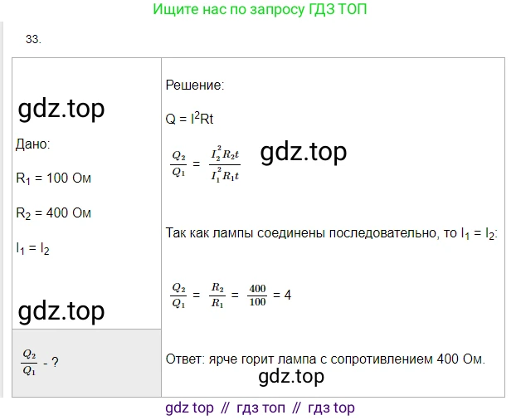The width and height of the screenshot is (521, 420).
Task: Click the gdz.top watermark beside the fraction formula
Action: pyautogui.click(x=303, y=152)
